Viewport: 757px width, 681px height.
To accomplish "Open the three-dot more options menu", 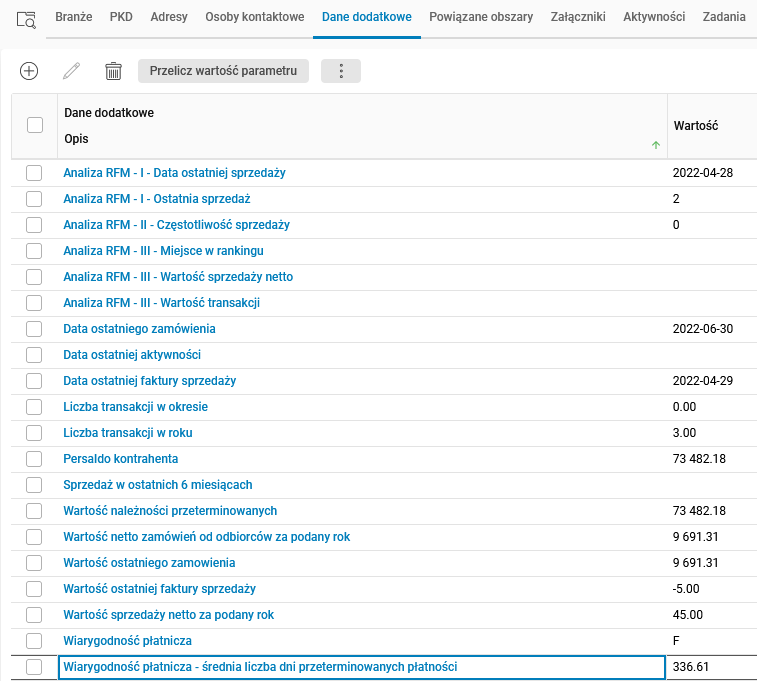I will pyautogui.click(x=341, y=71).
